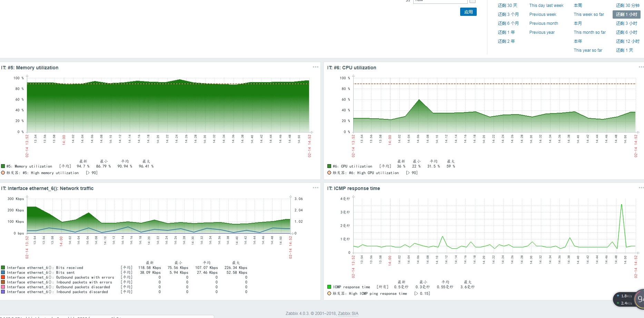This screenshot has width=644, height=318.
Task: Click the green CPU utilization legend swatch
Action: pos(329,166)
